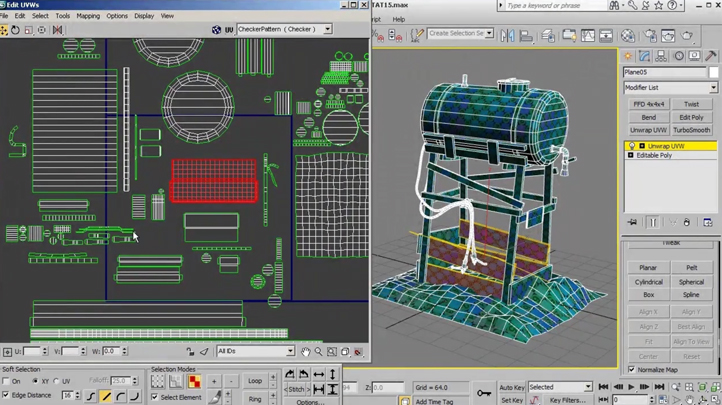Open the Options menu in Edit UVWs
This screenshot has height=405, width=722.
pyautogui.click(x=117, y=16)
